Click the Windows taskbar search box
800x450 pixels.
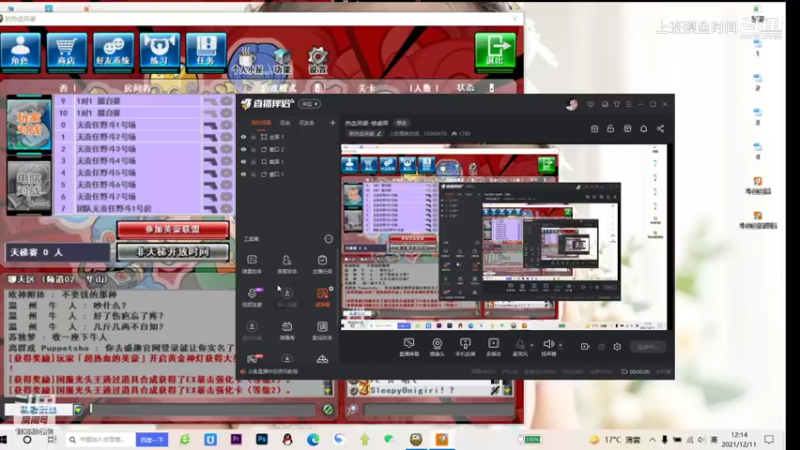click(x=101, y=439)
